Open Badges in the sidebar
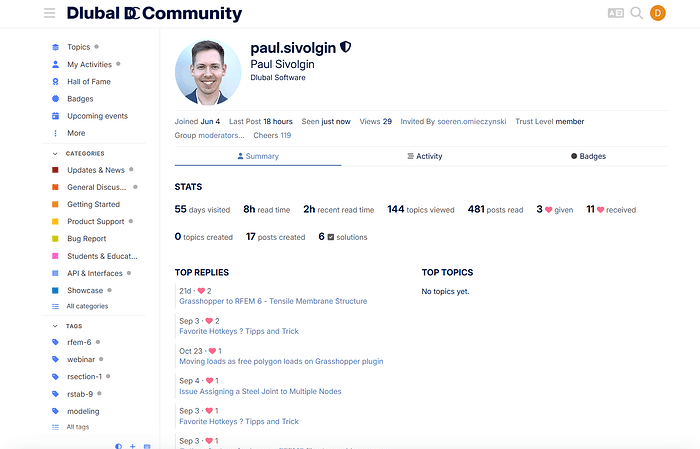 click(80, 99)
